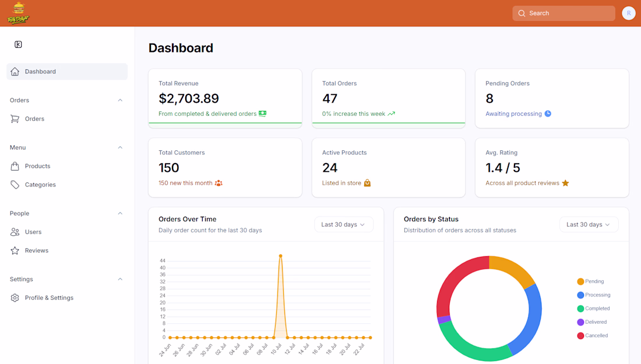This screenshot has height=364, width=641.
Task: Click the Dashboard home icon in the sidebar
Action: click(15, 72)
